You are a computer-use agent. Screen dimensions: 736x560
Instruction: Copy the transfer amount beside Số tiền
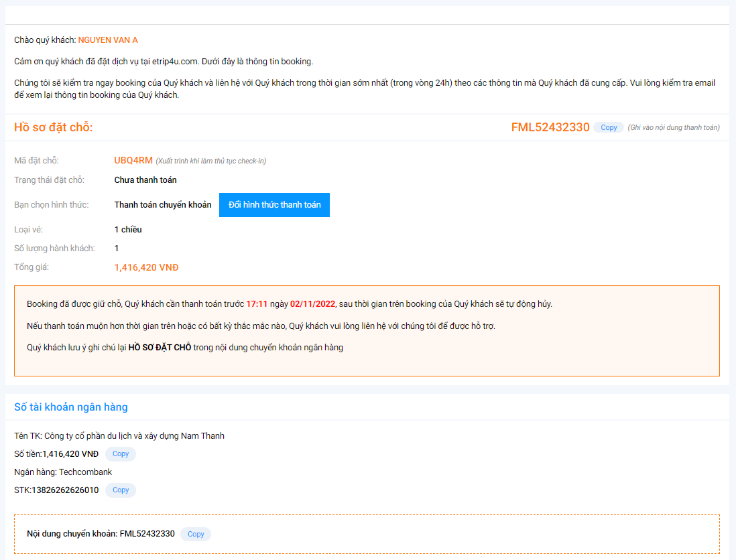(121, 454)
